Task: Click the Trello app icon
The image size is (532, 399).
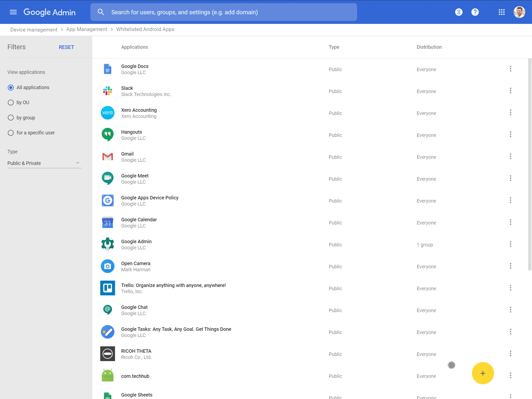Action: click(108, 288)
